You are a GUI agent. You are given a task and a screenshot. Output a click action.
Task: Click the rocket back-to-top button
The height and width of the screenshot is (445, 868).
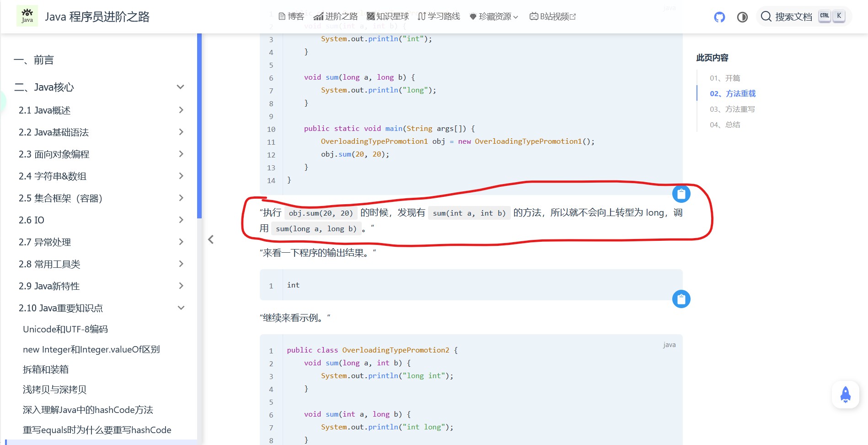(x=845, y=395)
